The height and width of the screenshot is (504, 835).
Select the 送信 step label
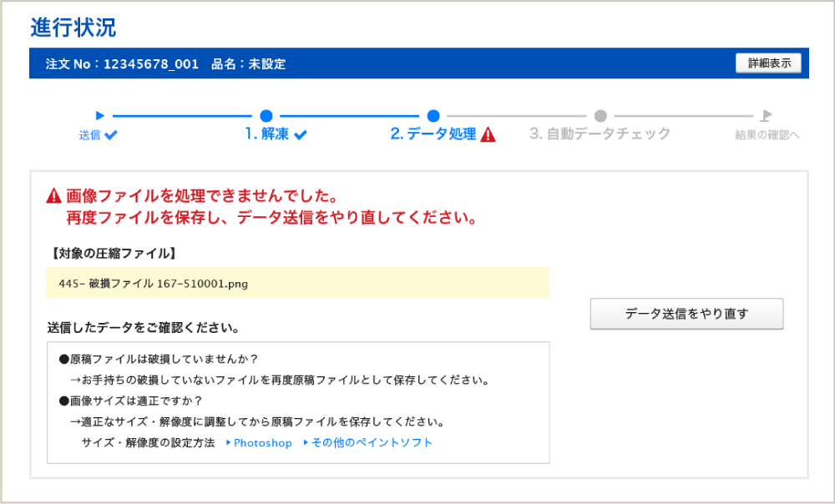click(89, 135)
